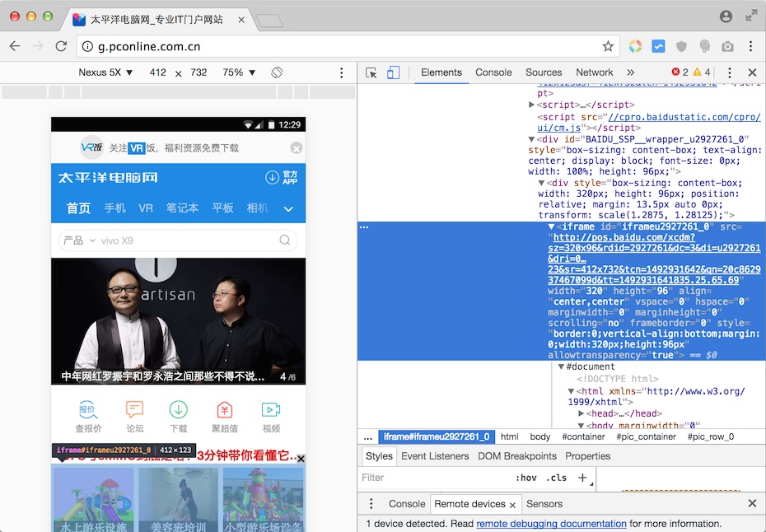Click the shield extension icon
This screenshot has width=766, height=532.
[681, 46]
